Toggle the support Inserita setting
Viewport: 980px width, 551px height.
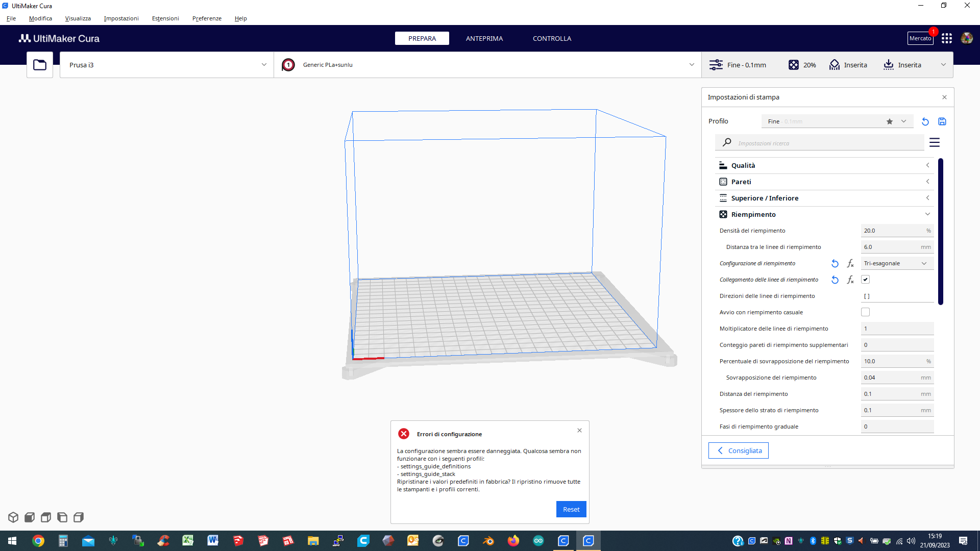[x=848, y=65]
